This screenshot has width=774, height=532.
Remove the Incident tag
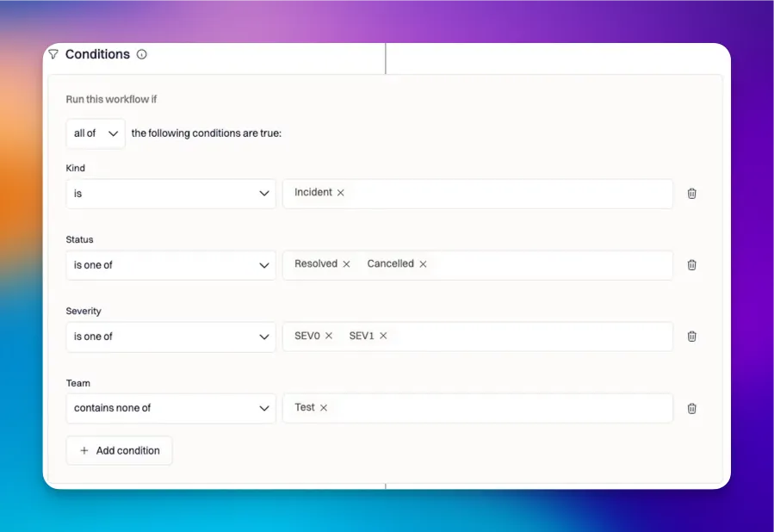pos(341,193)
